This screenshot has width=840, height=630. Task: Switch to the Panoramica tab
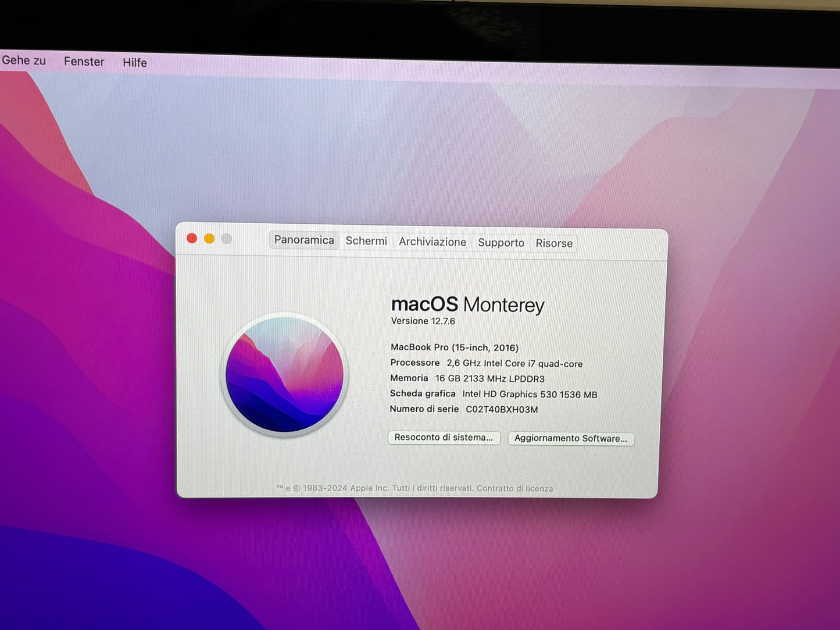[x=304, y=240]
